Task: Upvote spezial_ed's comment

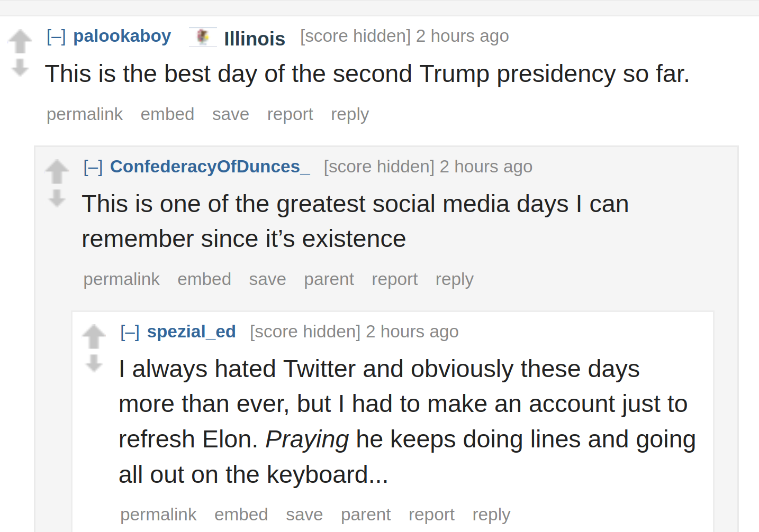Action: coord(94,336)
